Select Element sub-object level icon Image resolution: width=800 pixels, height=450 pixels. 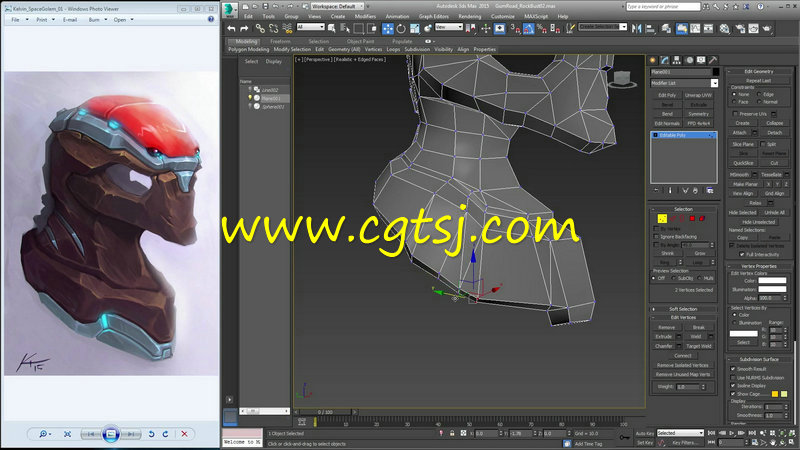[x=702, y=218]
